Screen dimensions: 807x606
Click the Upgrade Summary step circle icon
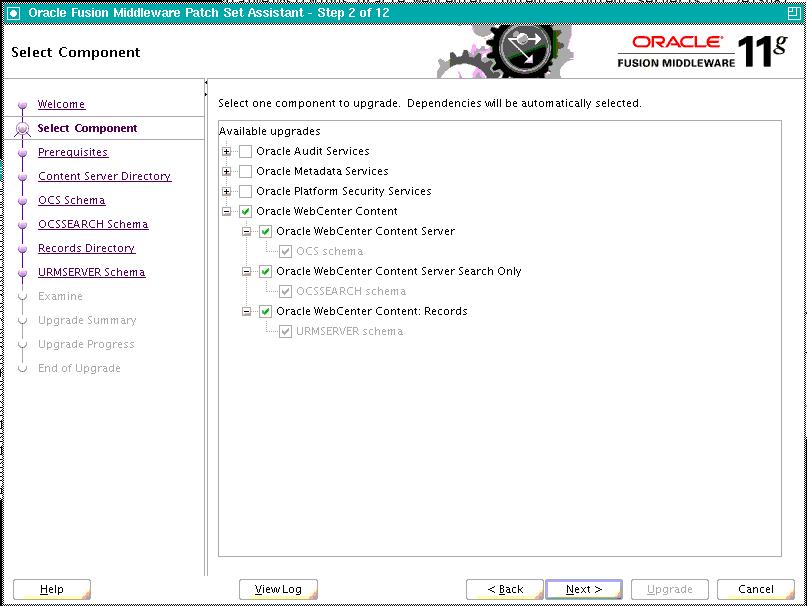click(x=23, y=321)
